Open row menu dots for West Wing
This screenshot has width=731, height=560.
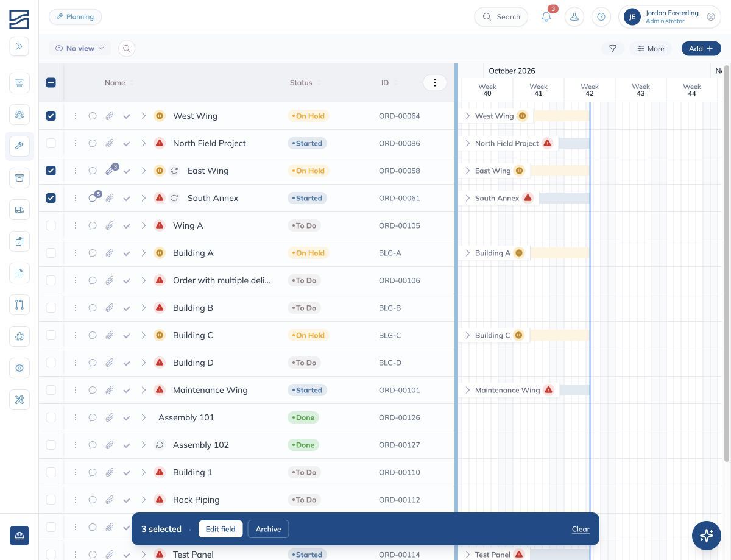coord(76,116)
